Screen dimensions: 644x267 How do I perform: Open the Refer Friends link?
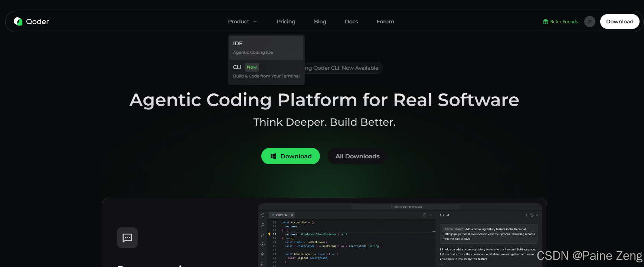click(x=564, y=22)
